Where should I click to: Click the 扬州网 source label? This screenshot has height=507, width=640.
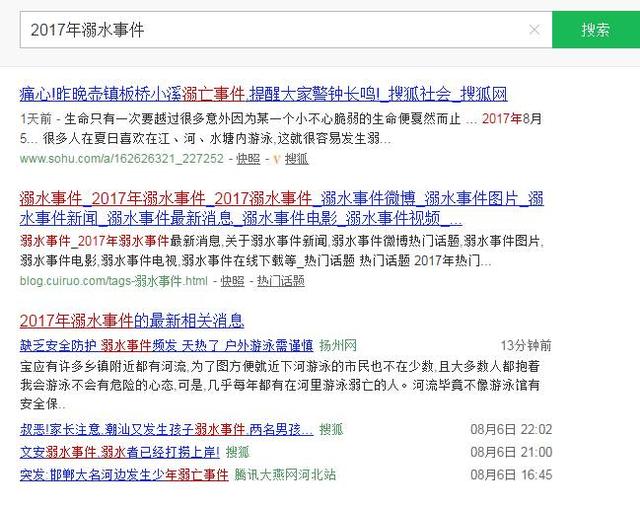click(338, 345)
